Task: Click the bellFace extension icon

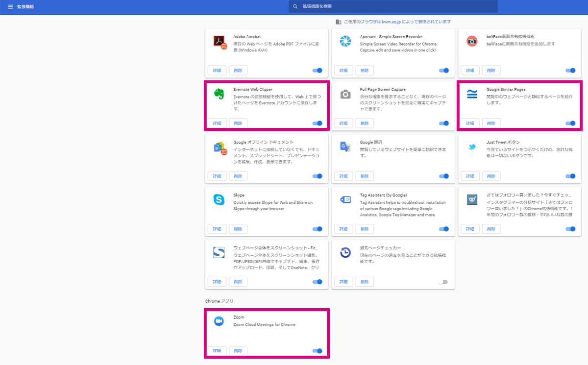Action: click(x=472, y=41)
